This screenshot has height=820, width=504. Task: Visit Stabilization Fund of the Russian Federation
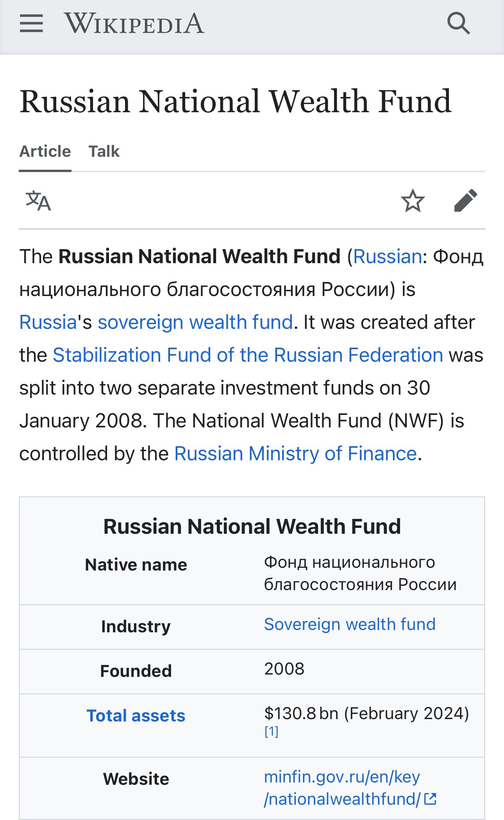point(248,355)
